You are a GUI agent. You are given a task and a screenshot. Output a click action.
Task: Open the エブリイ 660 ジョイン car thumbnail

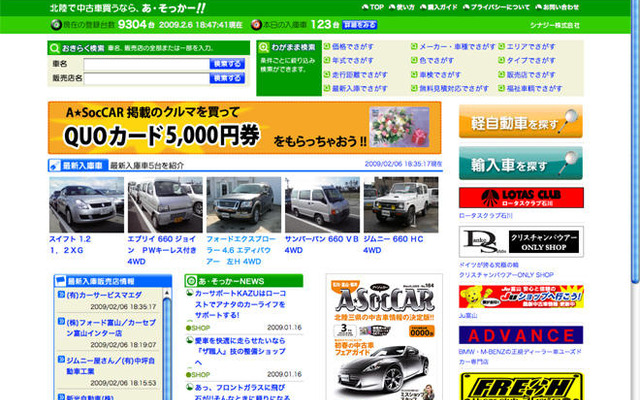pos(165,204)
